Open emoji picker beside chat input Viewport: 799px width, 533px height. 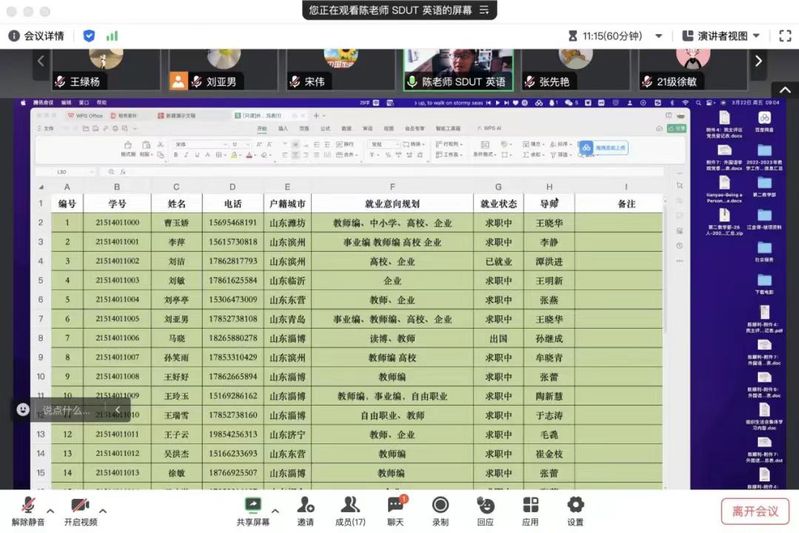tap(22, 410)
